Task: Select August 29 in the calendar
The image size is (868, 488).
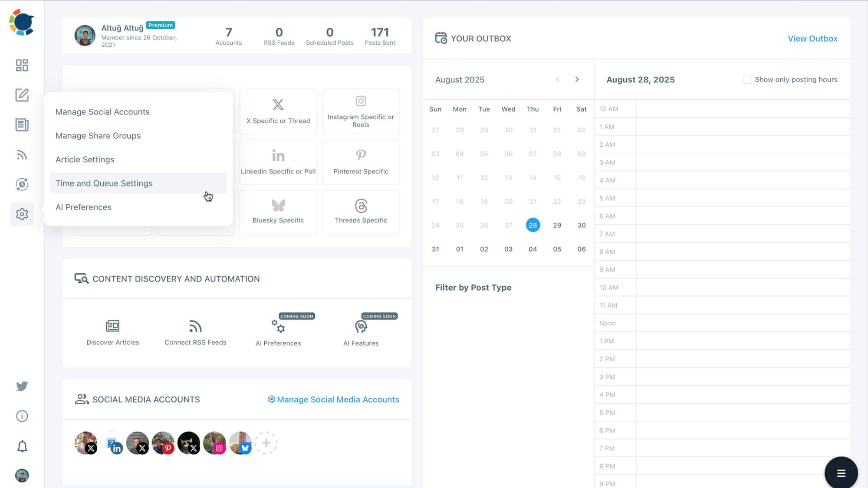Action: 557,225
